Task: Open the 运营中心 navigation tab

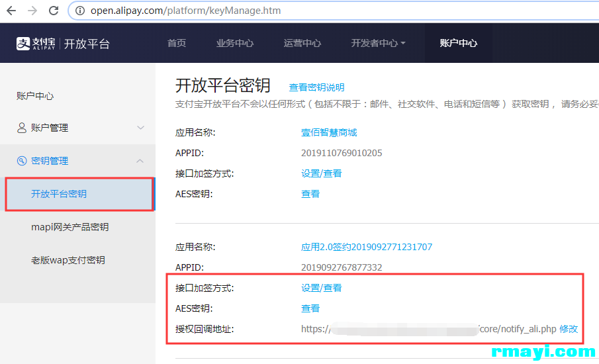Action: (x=302, y=43)
